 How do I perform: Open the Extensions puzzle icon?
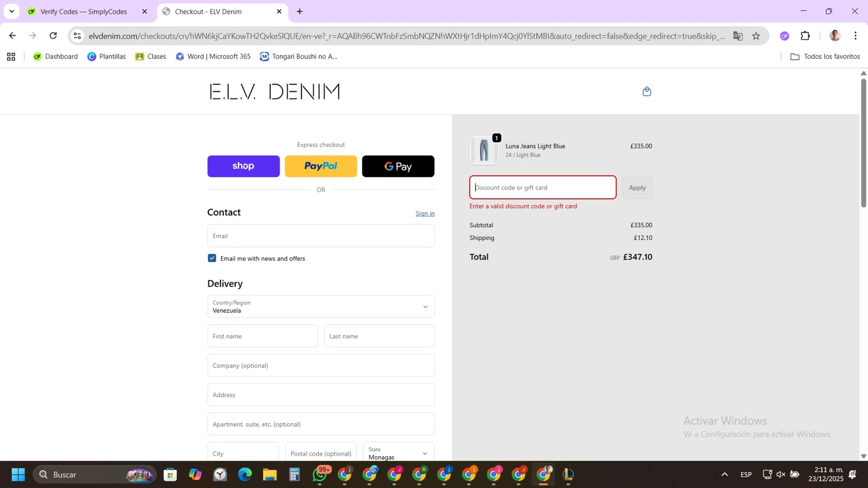pos(806,36)
